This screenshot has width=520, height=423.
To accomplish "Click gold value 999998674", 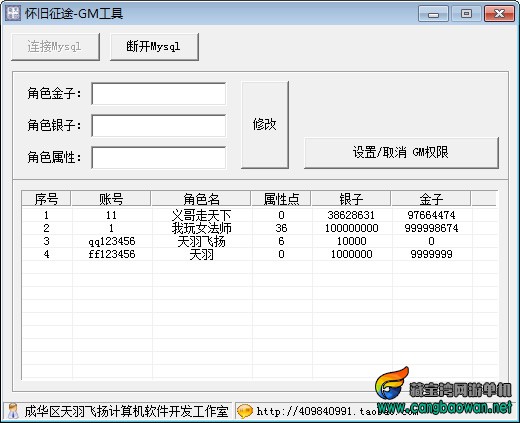I will [431, 228].
